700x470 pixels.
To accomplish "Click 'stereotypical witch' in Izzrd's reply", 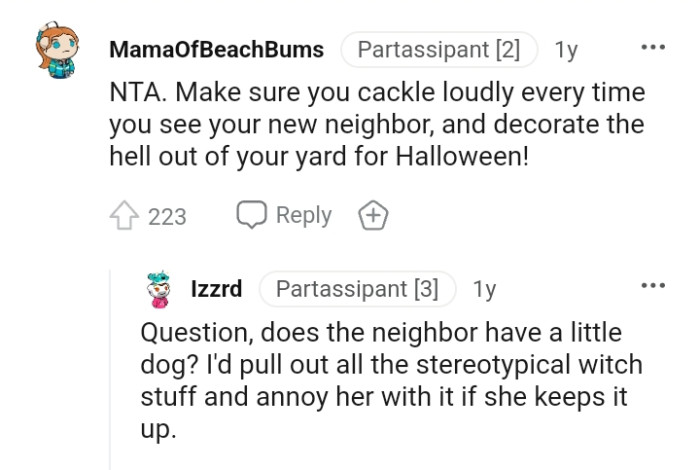I will [521, 365].
